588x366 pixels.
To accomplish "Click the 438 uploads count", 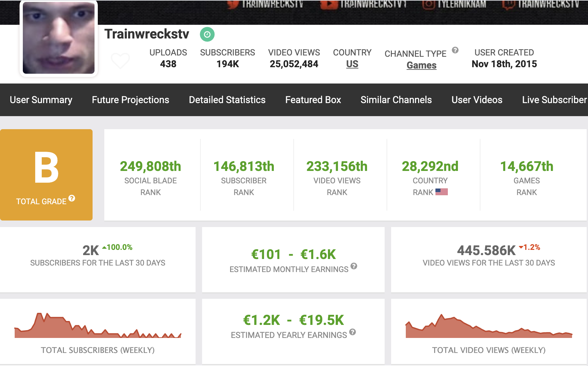I will pyautogui.click(x=168, y=64).
